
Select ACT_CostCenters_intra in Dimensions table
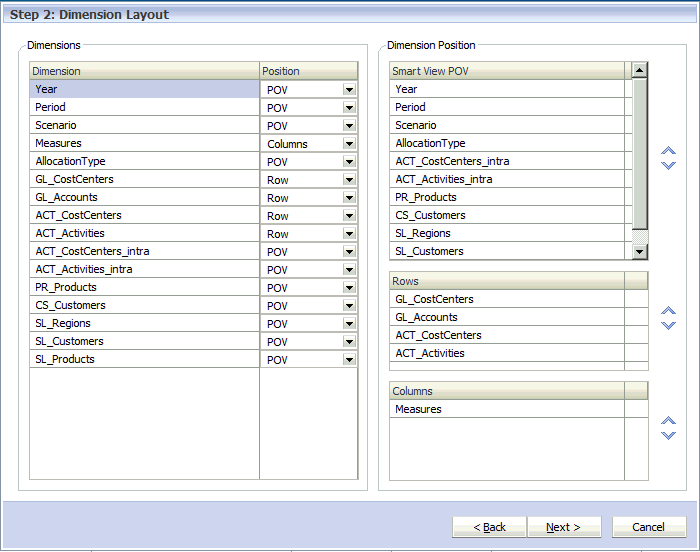point(144,251)
